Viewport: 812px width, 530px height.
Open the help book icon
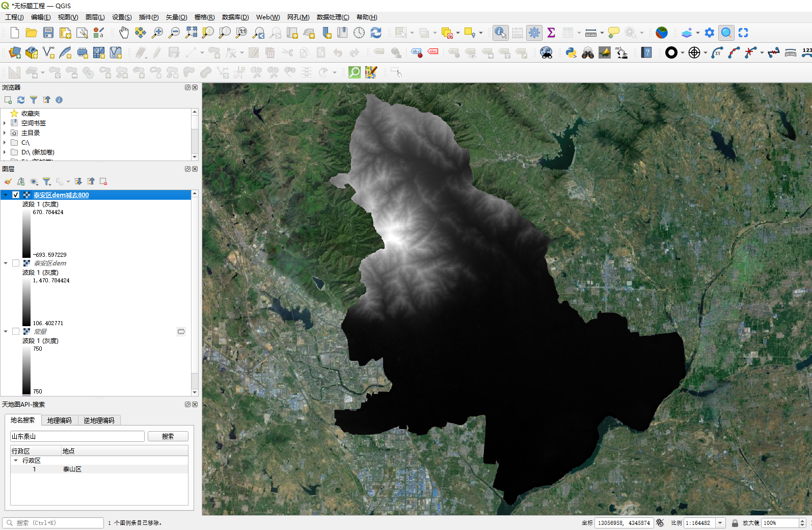(x=646, y=52)
